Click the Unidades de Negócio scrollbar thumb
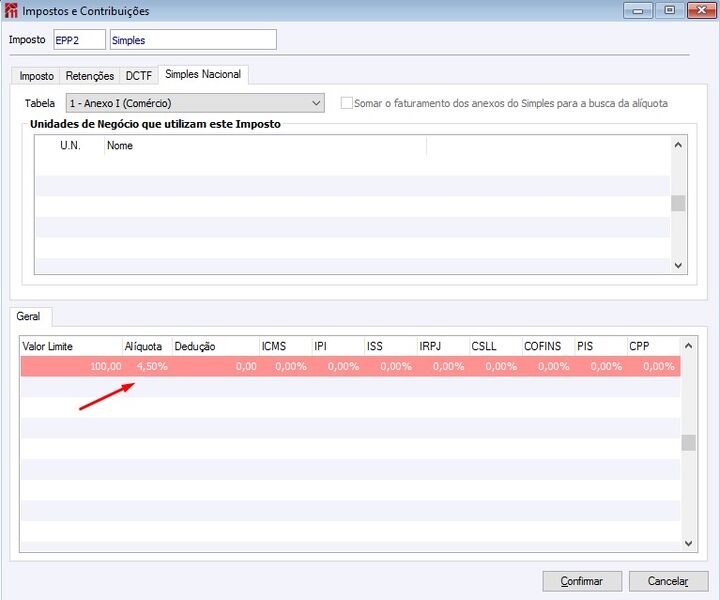 coord(678,203)
